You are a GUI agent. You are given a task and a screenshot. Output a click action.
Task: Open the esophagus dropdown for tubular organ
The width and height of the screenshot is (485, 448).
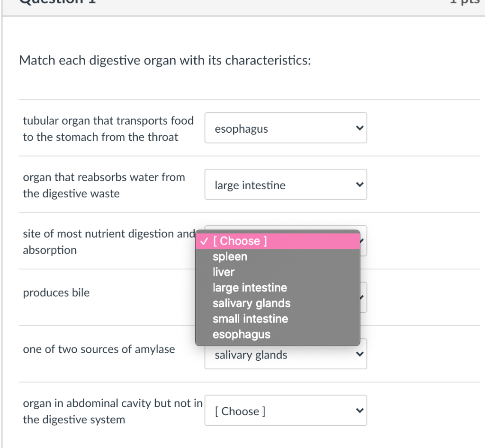coord(285,128)
